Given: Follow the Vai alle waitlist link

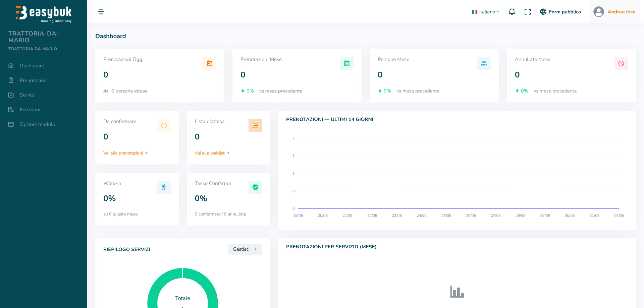Looking at the screenshot, I should pos(212,153).
